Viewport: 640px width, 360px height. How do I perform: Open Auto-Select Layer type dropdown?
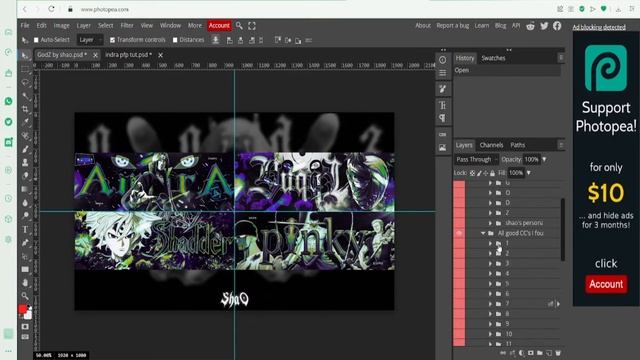click(x=90, y=40)
